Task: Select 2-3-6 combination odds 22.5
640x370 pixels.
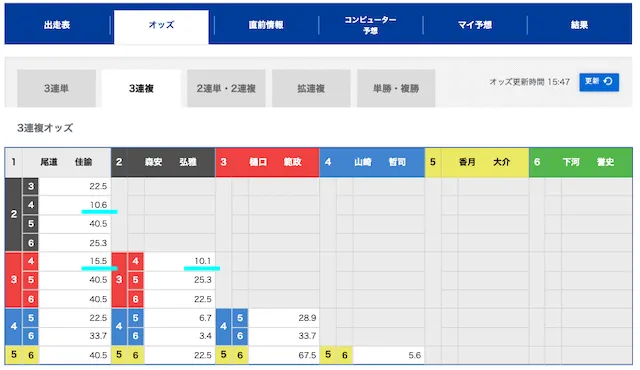Action: point(180,299)
